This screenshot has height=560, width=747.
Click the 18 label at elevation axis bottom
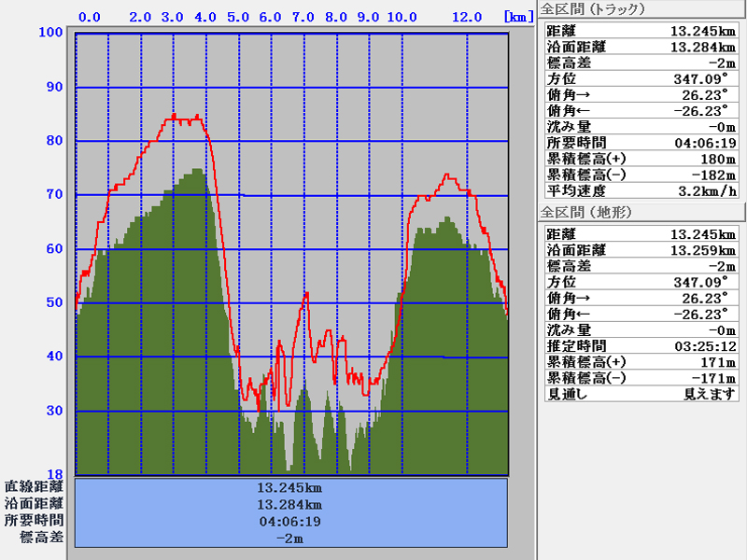point(54,474)
